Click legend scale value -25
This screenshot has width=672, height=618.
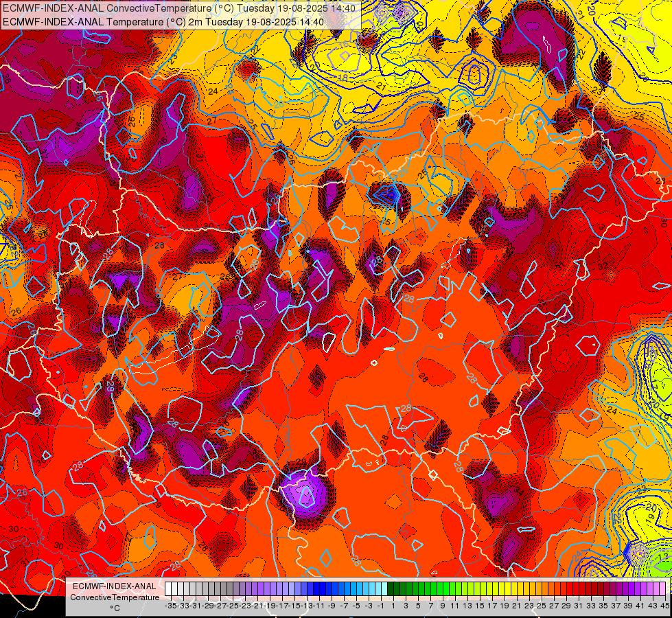coord(233,606)
